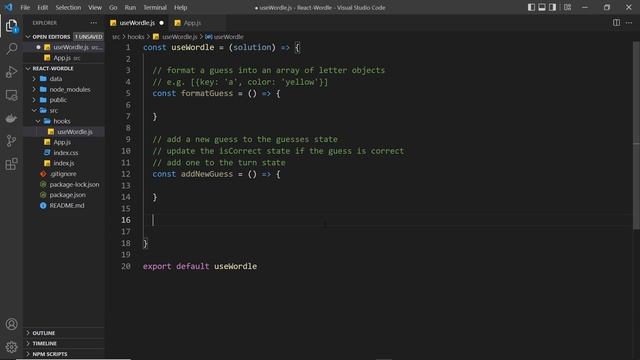Open App.js under src in tree
The width and height of the screenshot is (640, 360).
pyautogui.click(x=62, y=142)
